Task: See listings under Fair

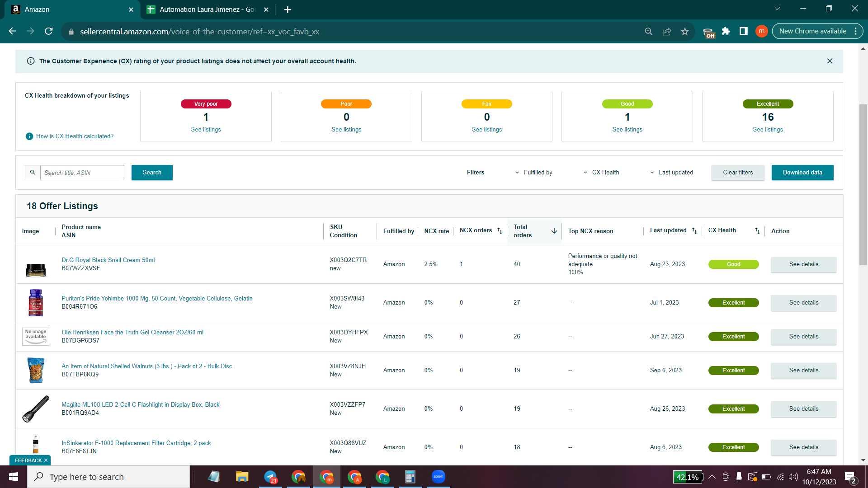Action: [x=487, y=130]
